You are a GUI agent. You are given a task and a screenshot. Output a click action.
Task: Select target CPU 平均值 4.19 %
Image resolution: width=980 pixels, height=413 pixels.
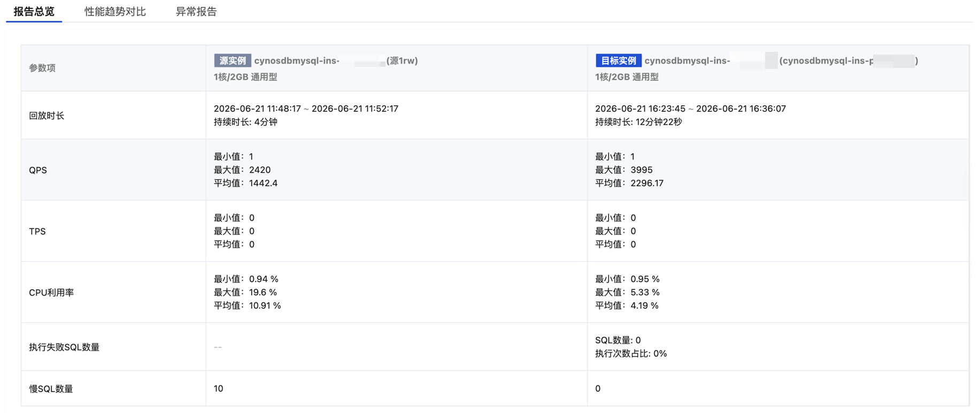pyautogui.click(x=627, y=305)
